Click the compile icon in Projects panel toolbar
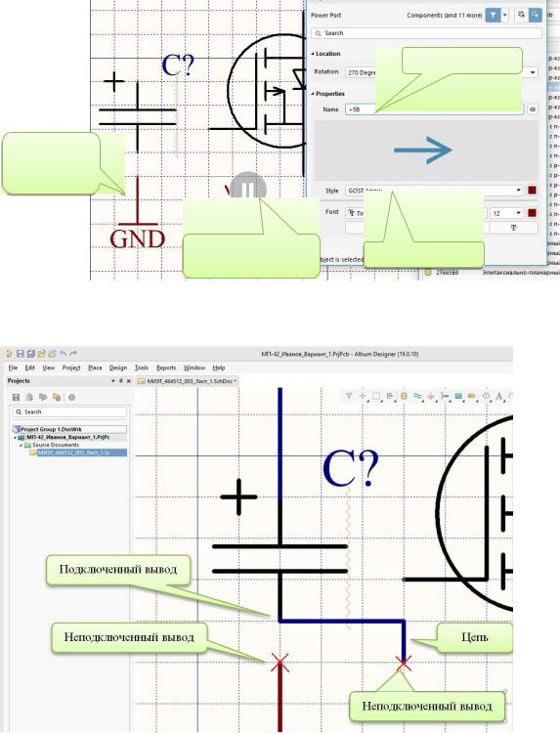560x734 pixels. pos(29,398)
